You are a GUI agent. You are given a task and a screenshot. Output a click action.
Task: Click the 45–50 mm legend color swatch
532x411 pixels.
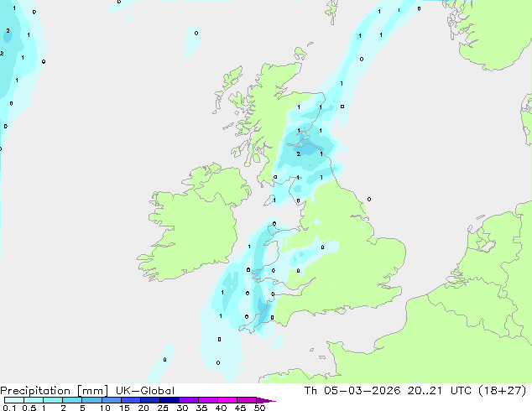[x=247, y=400]
